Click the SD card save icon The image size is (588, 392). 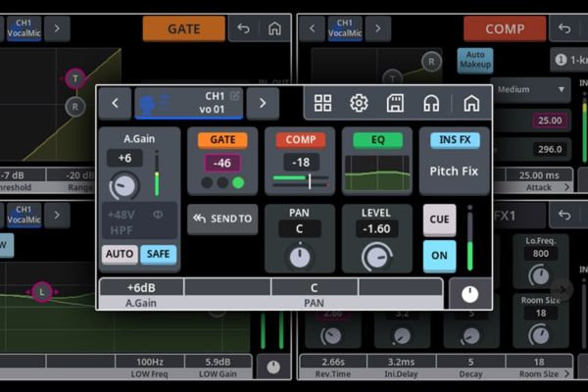pos(395,103)
